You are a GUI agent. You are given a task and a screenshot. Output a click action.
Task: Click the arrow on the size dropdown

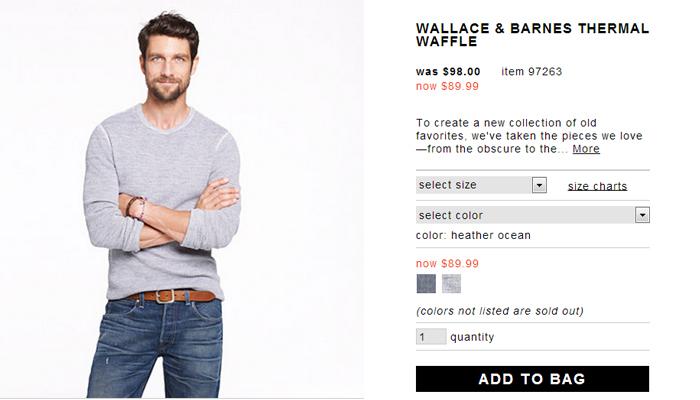click(x=539, y=185)
